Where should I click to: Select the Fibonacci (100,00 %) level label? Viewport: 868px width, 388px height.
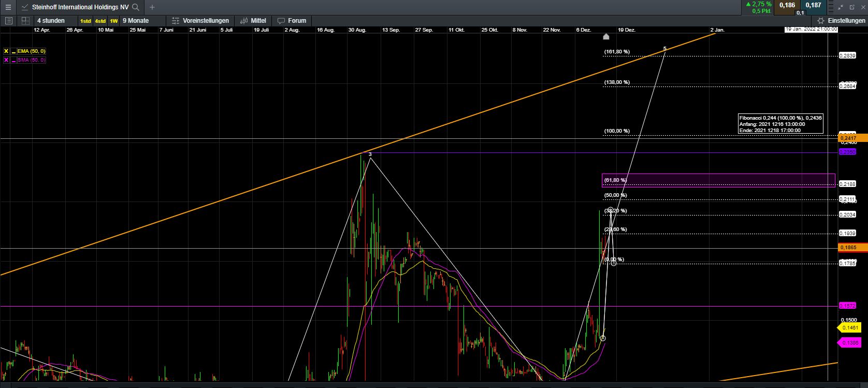coord(617,131)
